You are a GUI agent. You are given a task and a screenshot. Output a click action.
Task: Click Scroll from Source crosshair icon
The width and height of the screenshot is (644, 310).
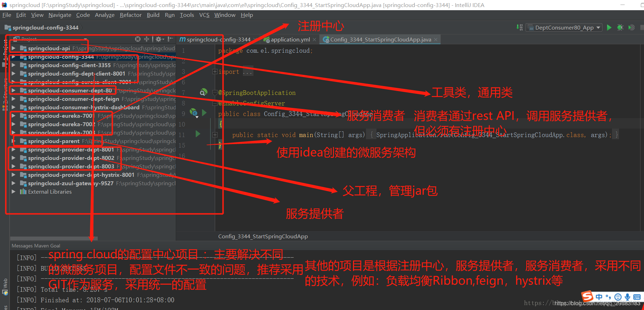(x=138, y=39)
